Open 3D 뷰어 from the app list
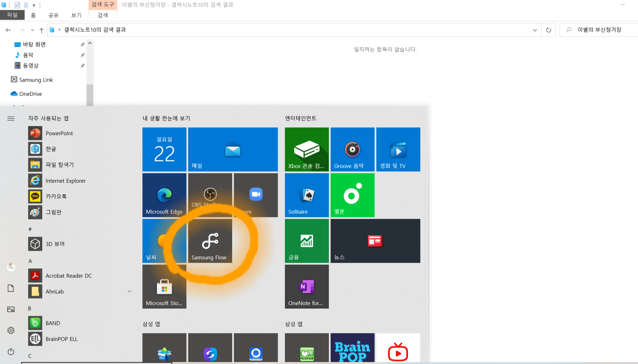 80,244
